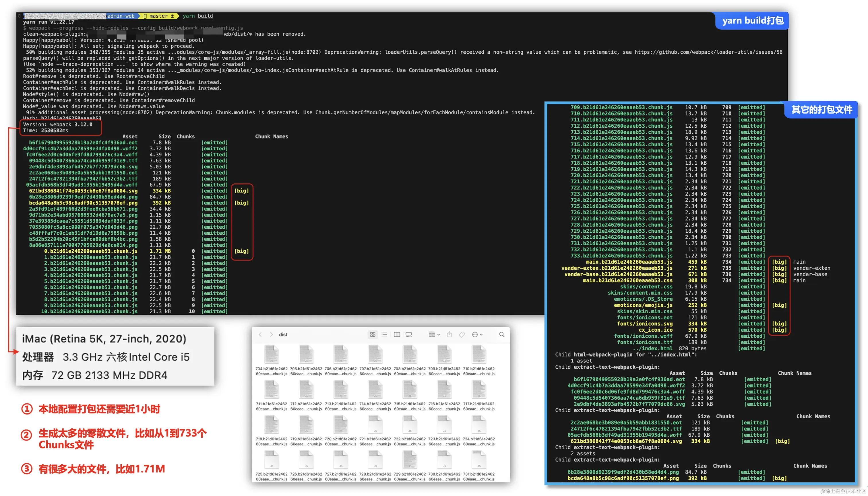Select the 719 chunk.js file in Finder
868x496 pixels.
coord(306,425)
